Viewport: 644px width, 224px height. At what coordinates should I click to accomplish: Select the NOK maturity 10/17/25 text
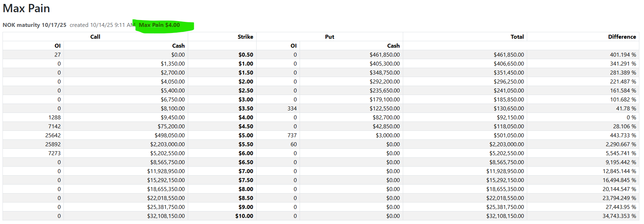click(x=34, y=25)
